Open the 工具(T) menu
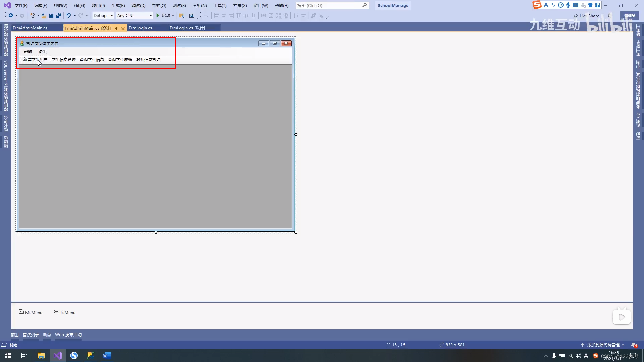644x362 pixels. tap(220, 6)
